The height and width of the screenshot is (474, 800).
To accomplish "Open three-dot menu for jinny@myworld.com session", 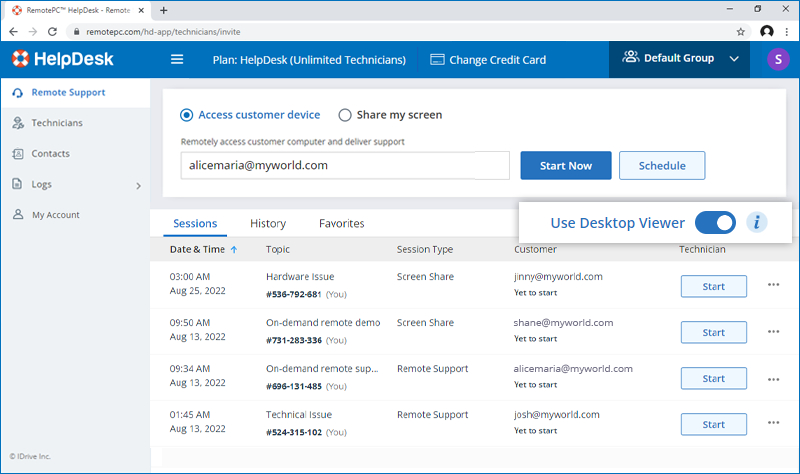I will pyautogui.click(x=773, y=285).
